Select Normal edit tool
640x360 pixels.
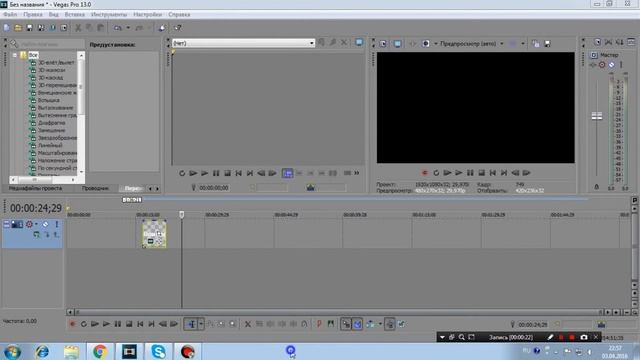pyautogui.click(x=191, y=324)
